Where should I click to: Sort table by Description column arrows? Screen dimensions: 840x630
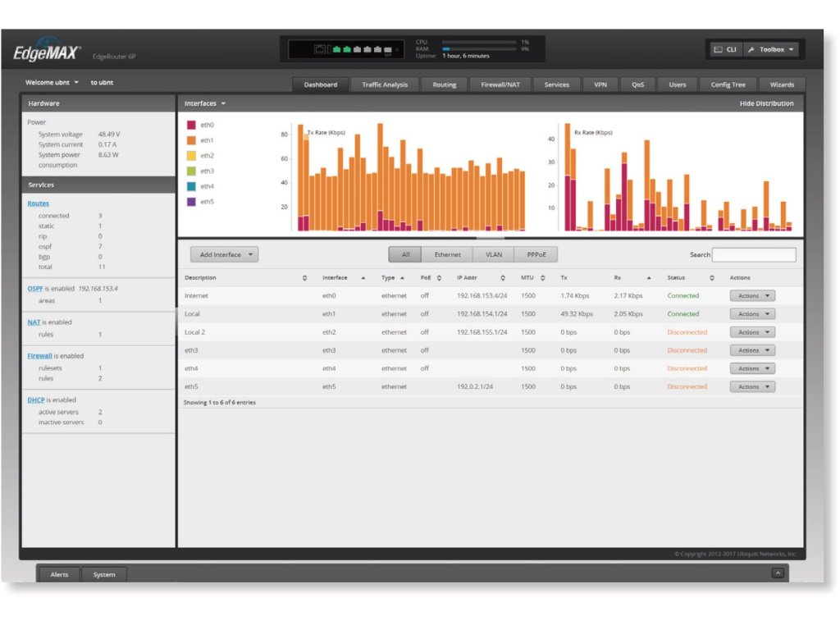click(305, 278)
